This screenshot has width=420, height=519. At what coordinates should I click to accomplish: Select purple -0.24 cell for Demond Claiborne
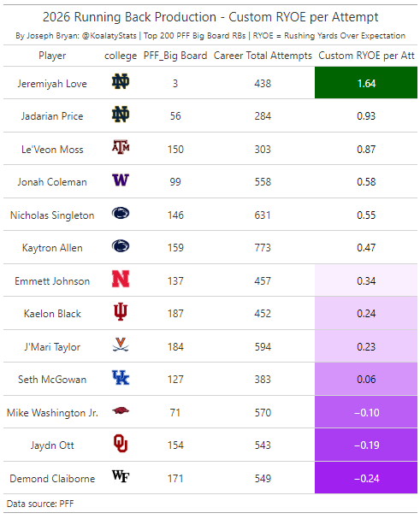coord(366,478)
